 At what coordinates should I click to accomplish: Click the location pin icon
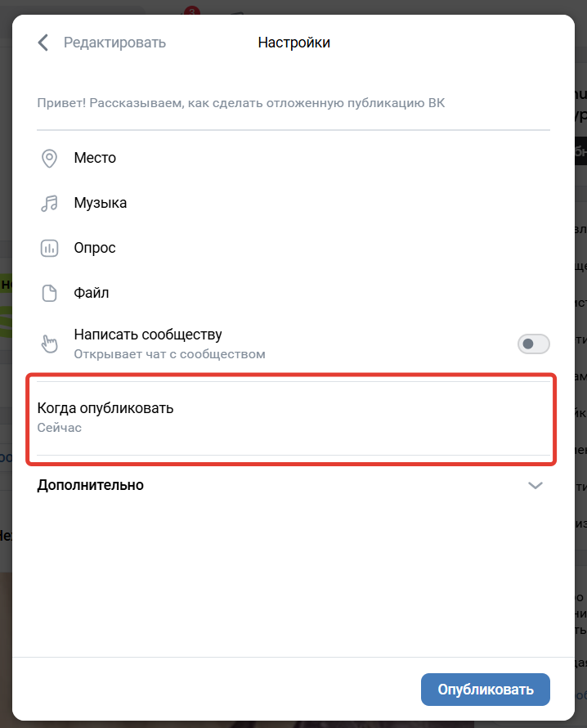pyautogui.click(x=49, y=159)
